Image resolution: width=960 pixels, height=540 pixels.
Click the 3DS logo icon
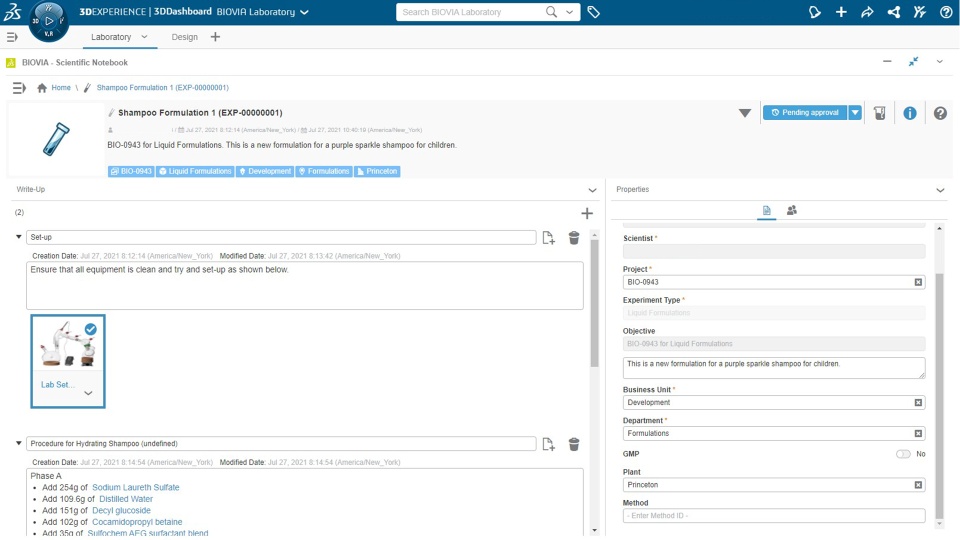12,12
